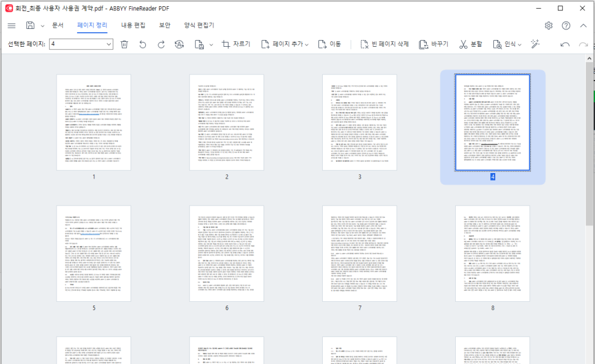595x364 pixels.
Task: Open the 문서 tab
Action: pos(58,25)
